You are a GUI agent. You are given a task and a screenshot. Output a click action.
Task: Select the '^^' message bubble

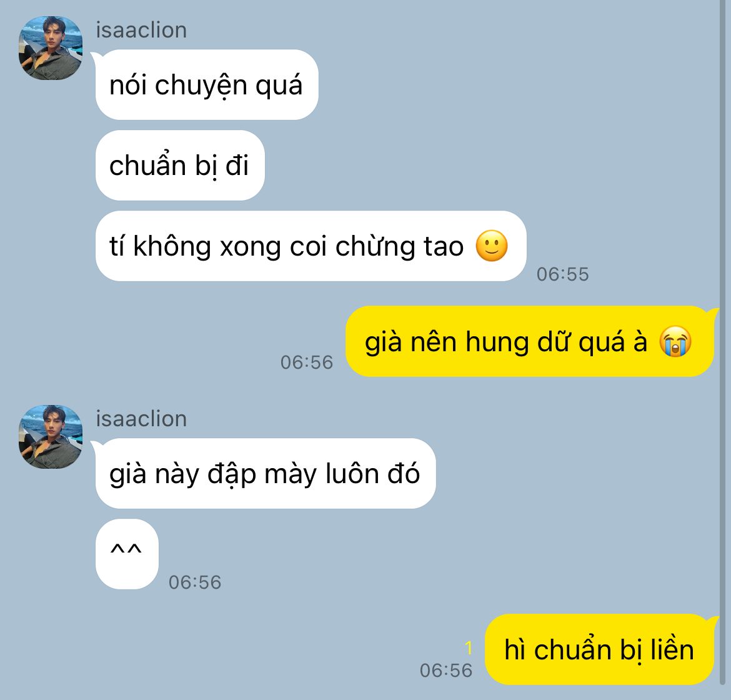[127, 554]
